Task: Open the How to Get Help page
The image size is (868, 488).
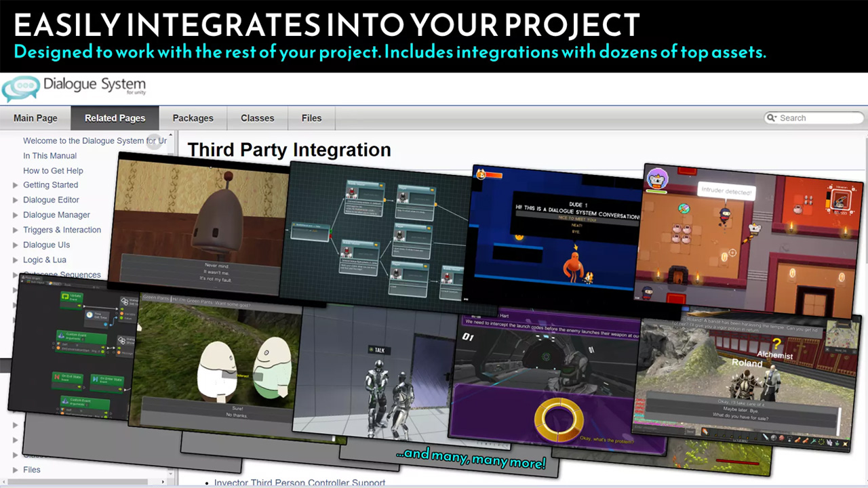Action: 53,171
